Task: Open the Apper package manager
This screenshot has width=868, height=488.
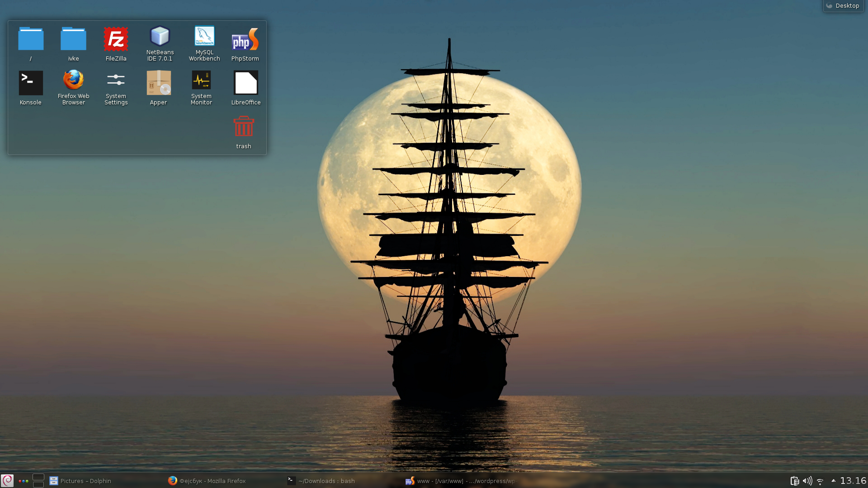Action: [x=159, y=83]
